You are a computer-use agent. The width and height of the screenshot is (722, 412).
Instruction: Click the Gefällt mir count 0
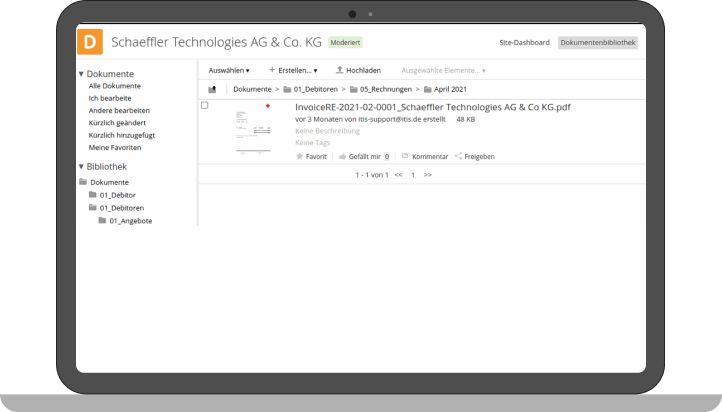coord(387,157)
